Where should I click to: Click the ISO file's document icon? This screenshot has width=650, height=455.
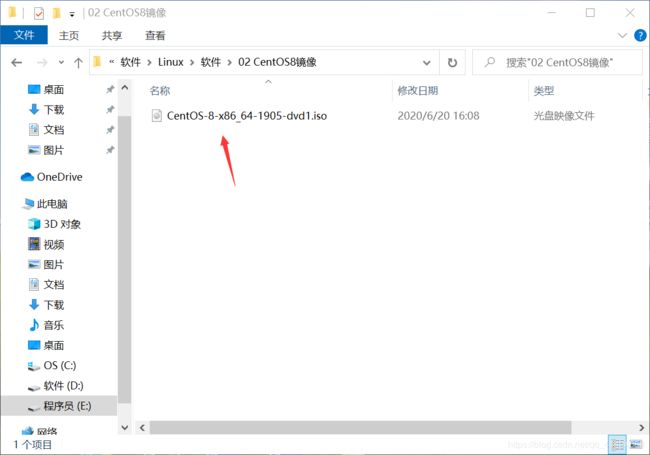(157, 116)
